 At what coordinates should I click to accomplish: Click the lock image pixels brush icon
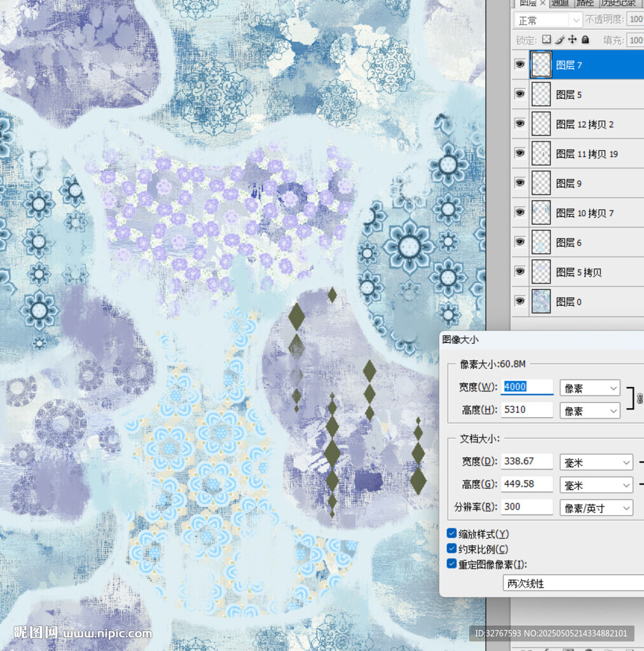559,39
